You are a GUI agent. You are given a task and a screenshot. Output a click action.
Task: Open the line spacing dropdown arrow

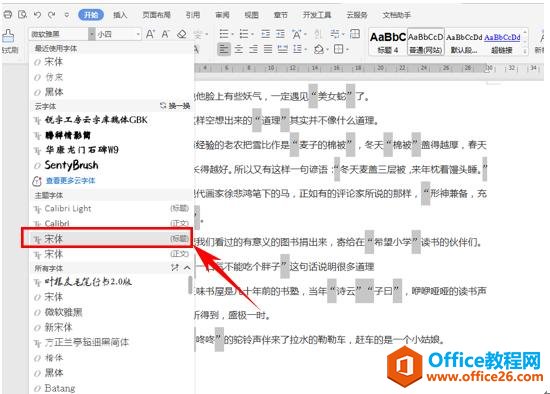(x=305, y=49)
